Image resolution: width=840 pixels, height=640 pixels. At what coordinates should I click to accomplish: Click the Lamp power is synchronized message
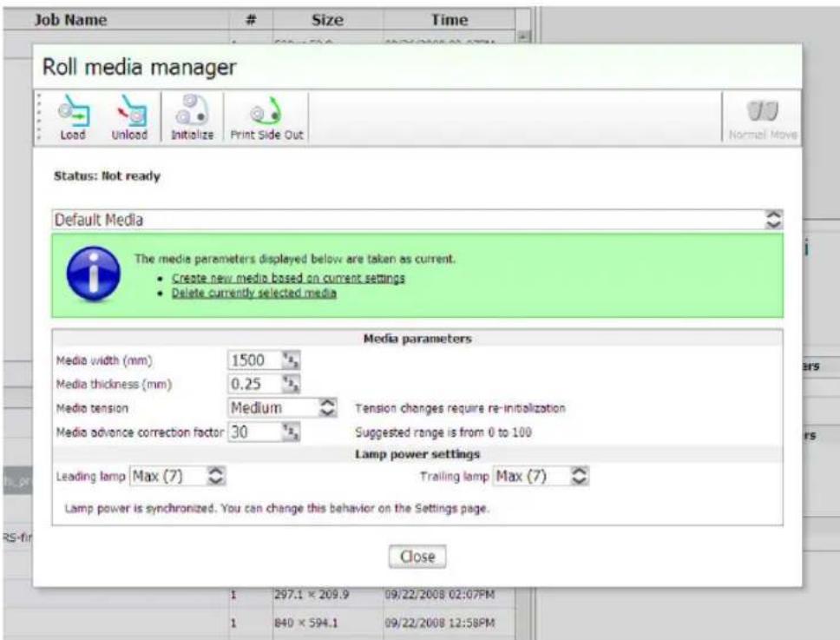click(277, 508)
